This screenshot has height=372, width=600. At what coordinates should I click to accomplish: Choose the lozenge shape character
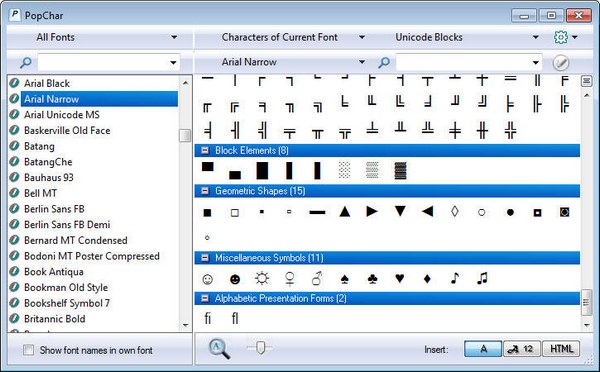455,211
